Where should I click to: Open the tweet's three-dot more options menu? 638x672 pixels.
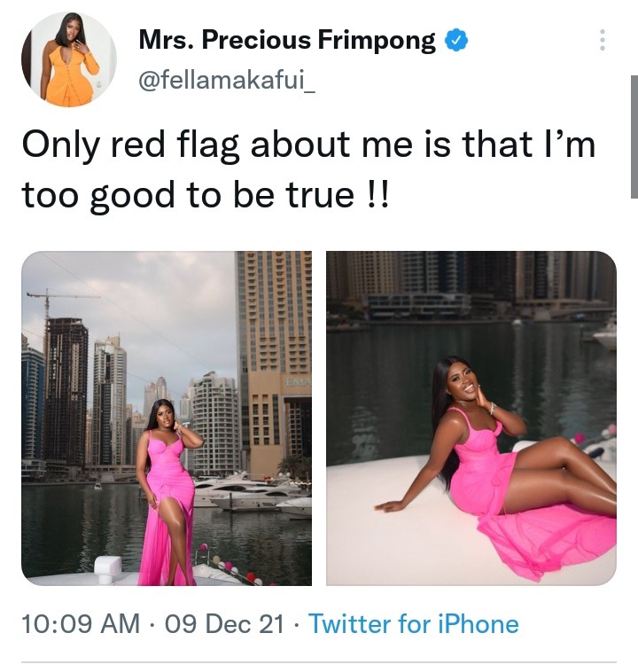602,40
